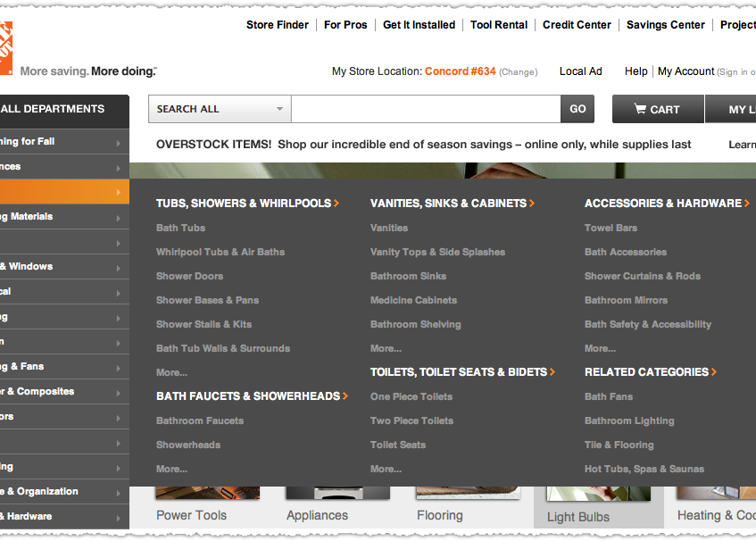The height and width of the screenshot is (541, 756).
Task: Select Medicine Cabinets link
Action: tap(413, 300)
